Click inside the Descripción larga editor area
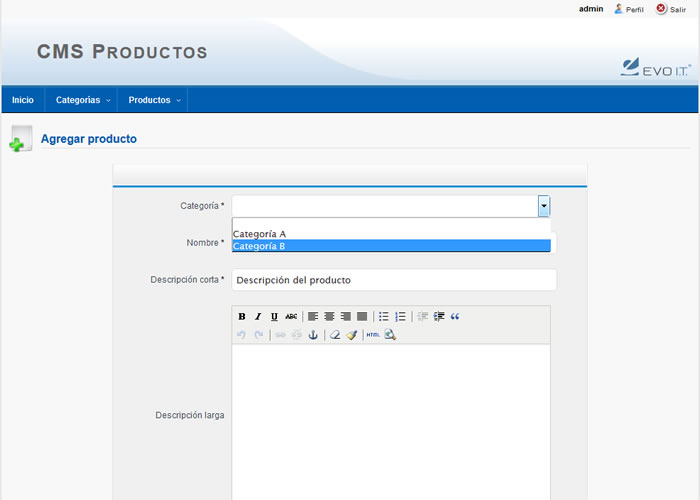700x500 pixels. tap(391, 422)
